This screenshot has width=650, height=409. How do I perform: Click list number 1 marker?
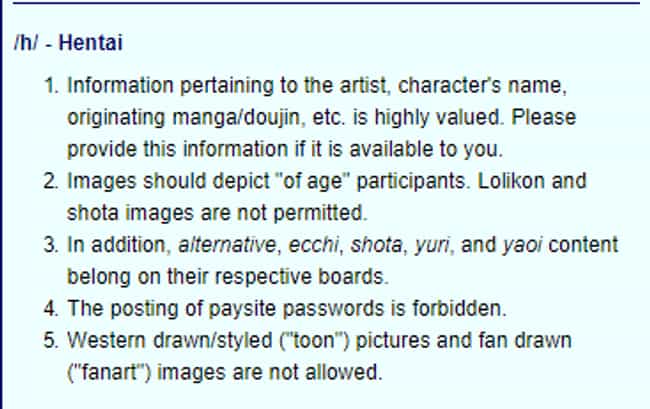pos(51,86)
